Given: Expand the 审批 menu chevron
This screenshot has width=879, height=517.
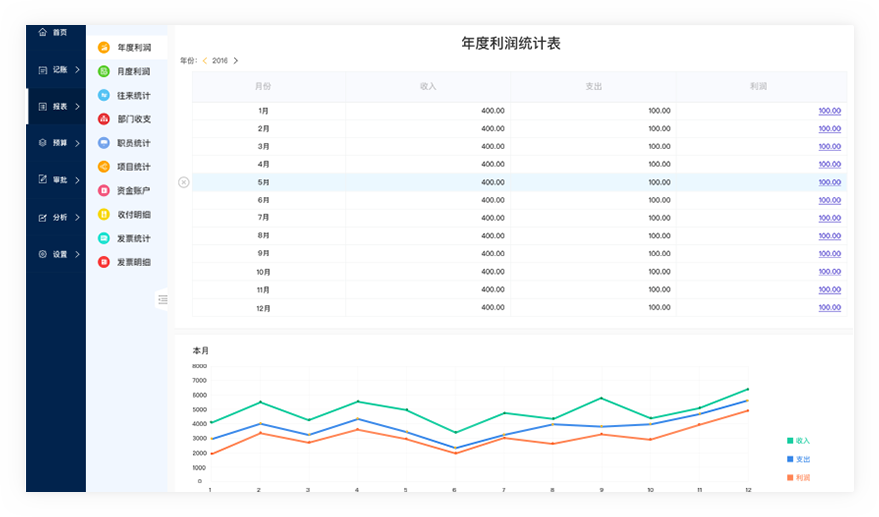Looking at the screenshot, I should tap(77, 180).
